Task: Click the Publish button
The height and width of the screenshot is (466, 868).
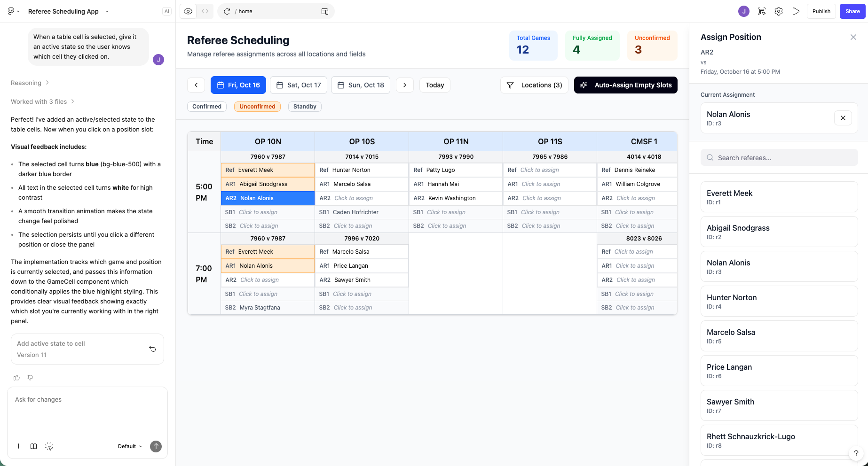Action: pos(821,11)
